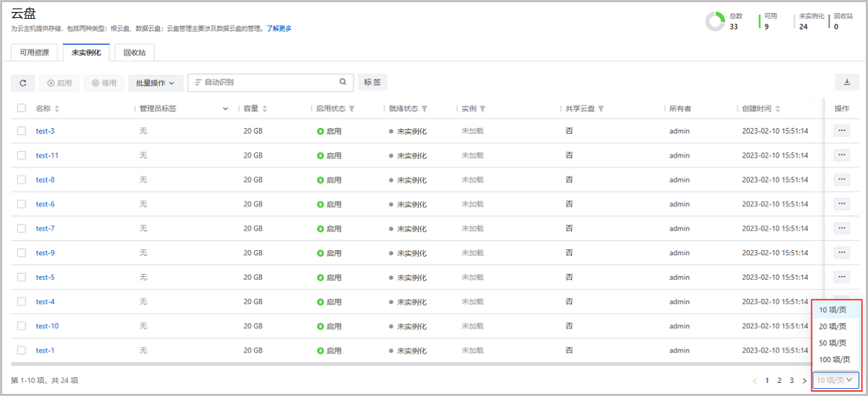Select the checkbox for test-5 row

pyautogui.click(x=22, y=277)
